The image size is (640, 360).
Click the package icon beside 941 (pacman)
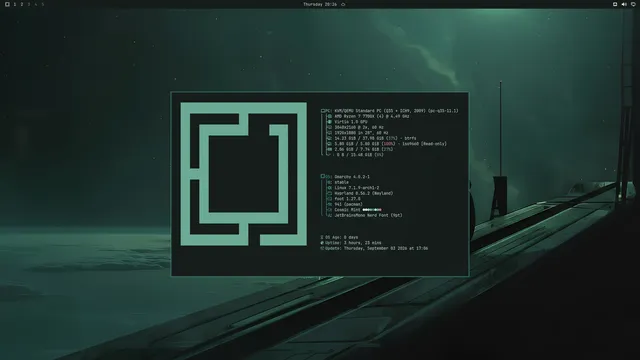click(x=329, y=204)
